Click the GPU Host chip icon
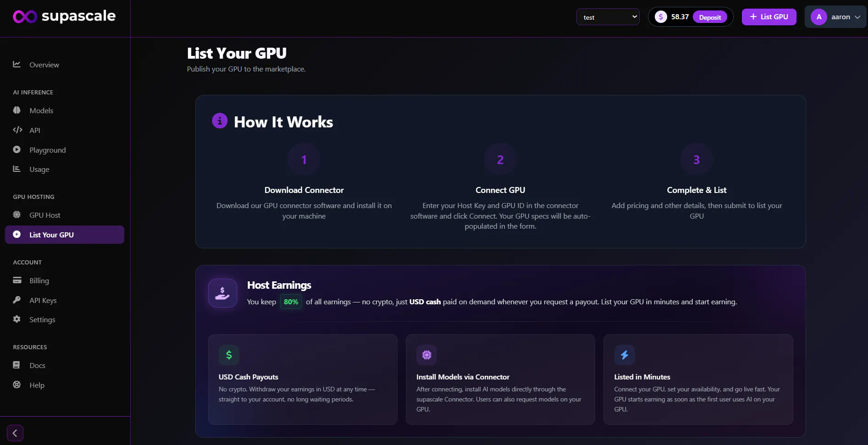868x445 pixels. (17, 215)
